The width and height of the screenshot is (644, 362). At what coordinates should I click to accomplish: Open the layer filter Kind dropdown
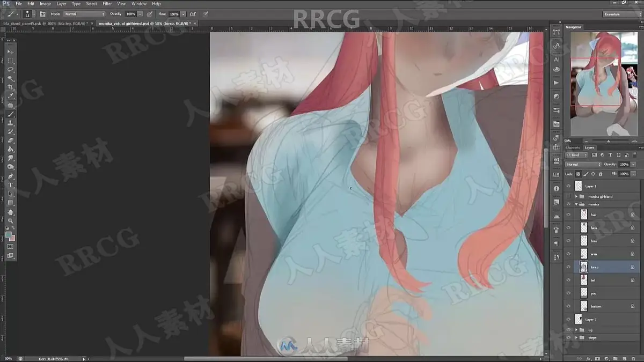coord(577,155)
